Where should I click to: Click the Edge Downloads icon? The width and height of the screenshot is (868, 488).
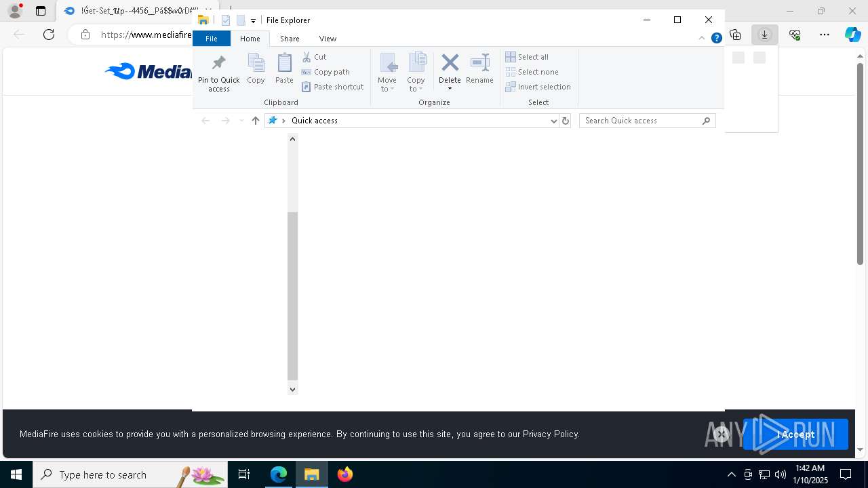click(x=764, y=35)
